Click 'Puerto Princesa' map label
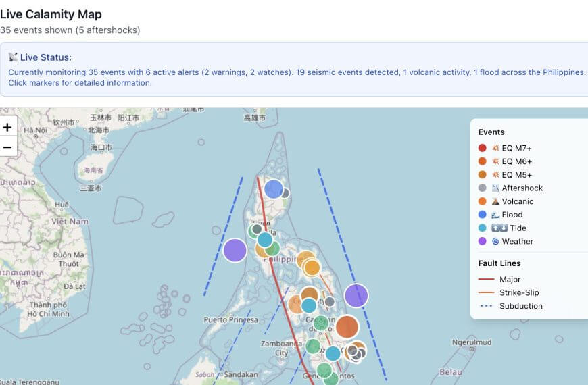Viewport: 588px width, 385px height. point(231,319)
